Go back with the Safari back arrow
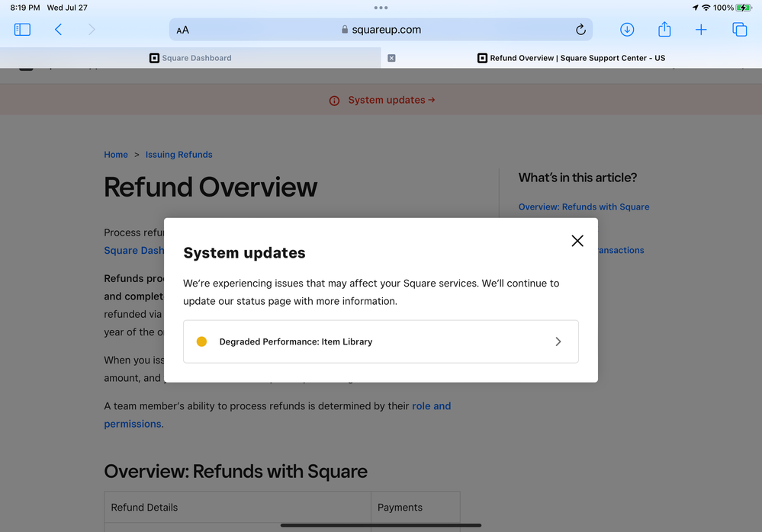 pos(58,30)
